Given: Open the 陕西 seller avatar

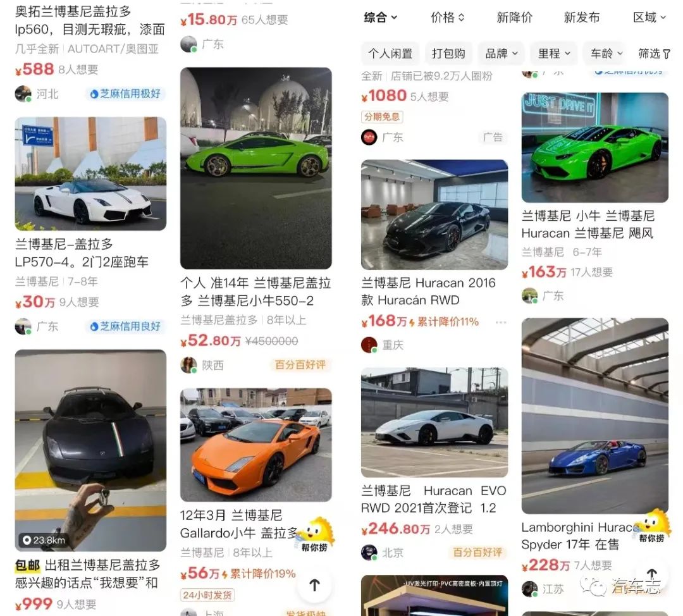Looking at the screenshot, I should pos(188,365).
